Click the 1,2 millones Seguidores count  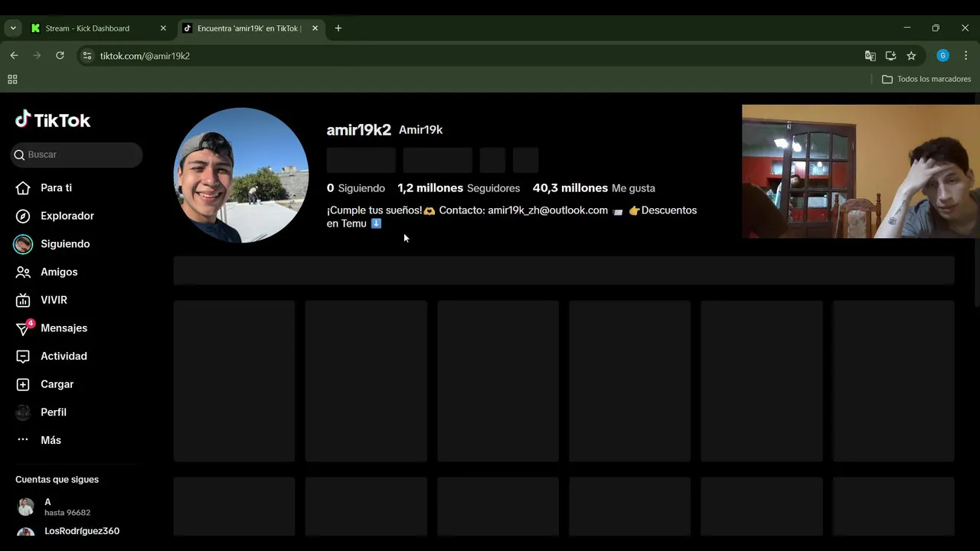pyautogui.click(x=459, y=188)
